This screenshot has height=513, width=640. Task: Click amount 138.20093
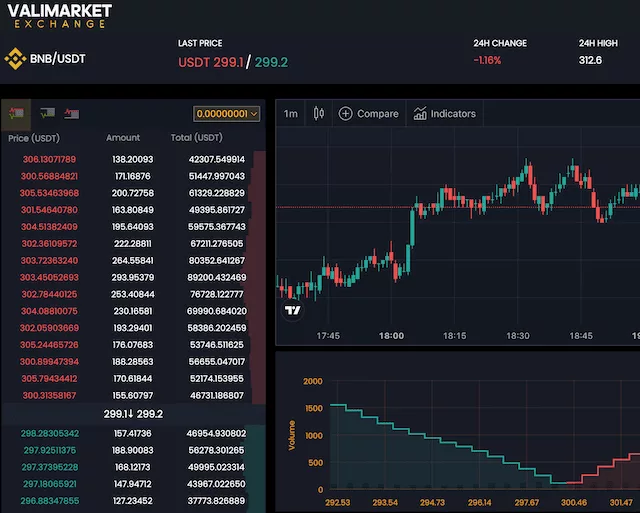pos(133,160)
